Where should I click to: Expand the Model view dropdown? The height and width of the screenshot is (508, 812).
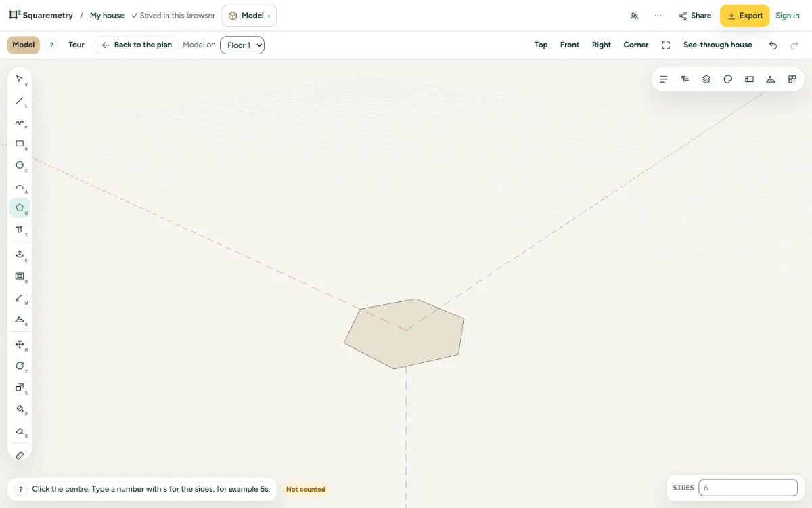(x=249, y=16)
